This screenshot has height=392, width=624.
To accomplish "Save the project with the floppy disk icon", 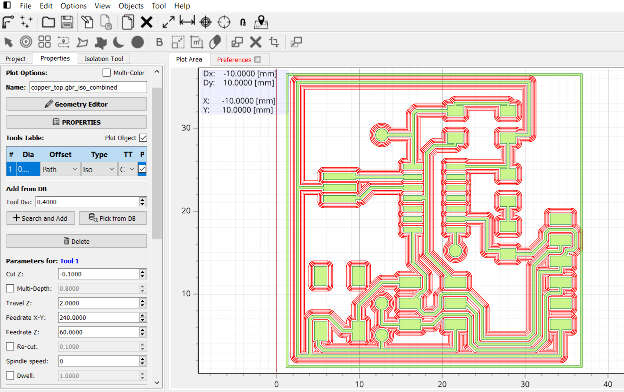I will [x=66, y=22].
